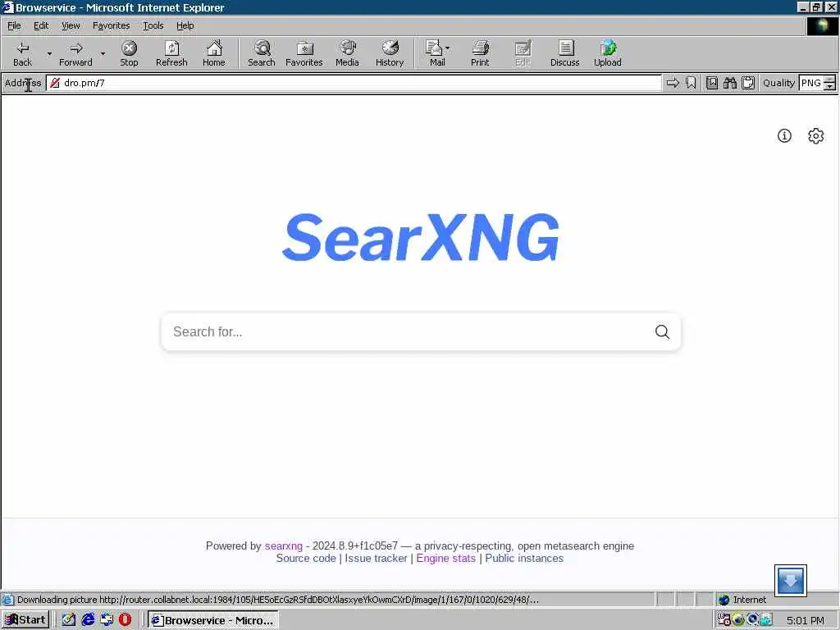The image size is (840, 630).
Task: Open the Favorites menu
Action: (111, 25)
